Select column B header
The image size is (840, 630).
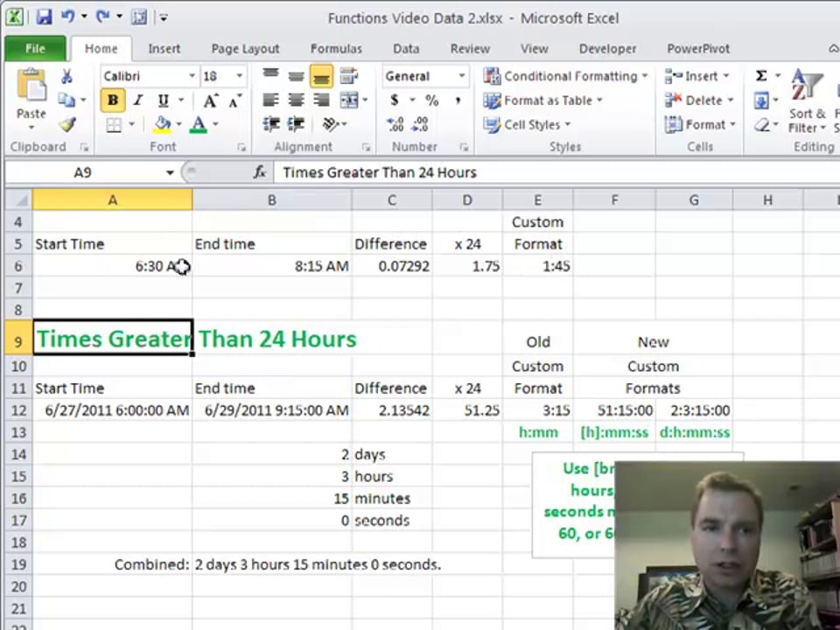click(x=272, y=199)
